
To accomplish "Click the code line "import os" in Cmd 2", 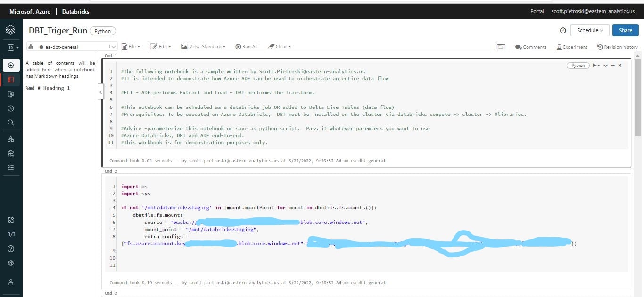I will pos(134,187).
